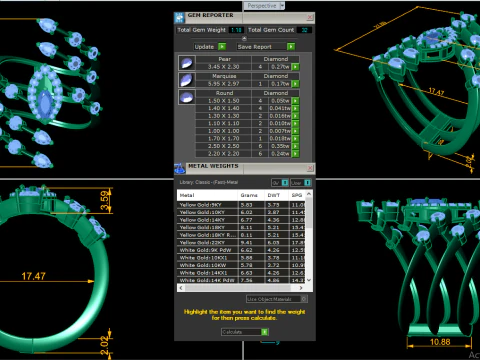The image size is (480, 360).
Task: Select the White Gold:14K PdW row
Action: coord(241,280)
